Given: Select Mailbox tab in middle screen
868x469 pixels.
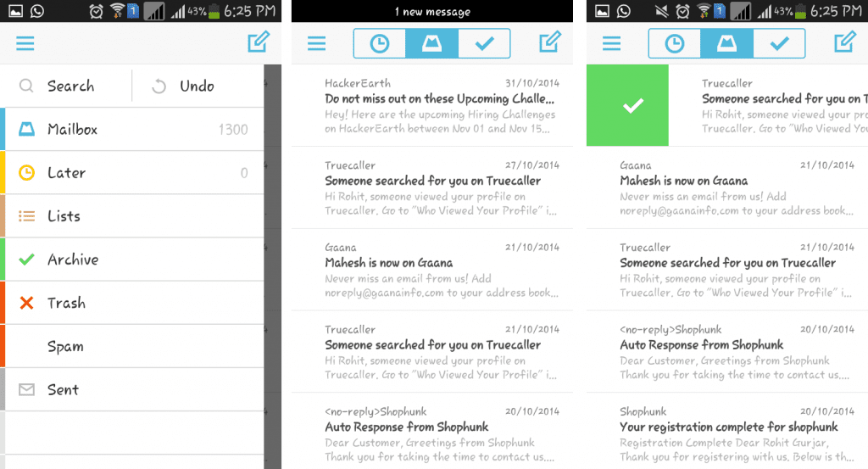Looking at the screenshot, I should click(x=431, y=43).
